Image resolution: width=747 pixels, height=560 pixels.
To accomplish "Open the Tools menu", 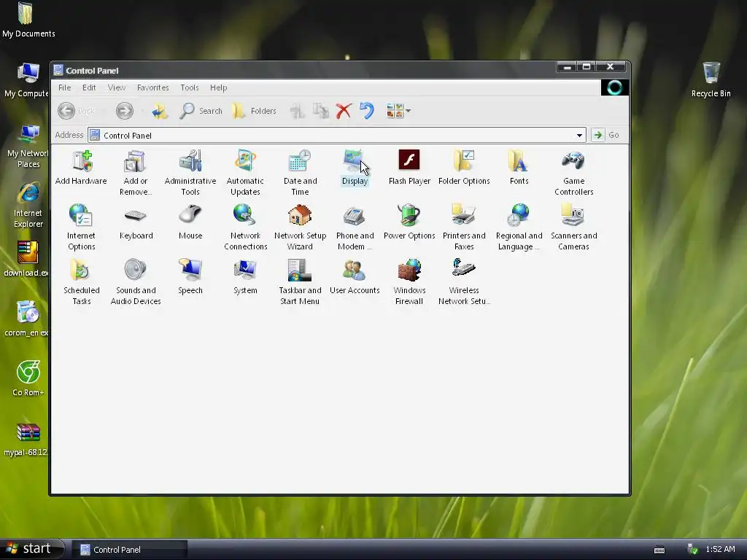I will click(x=190, y=87).
